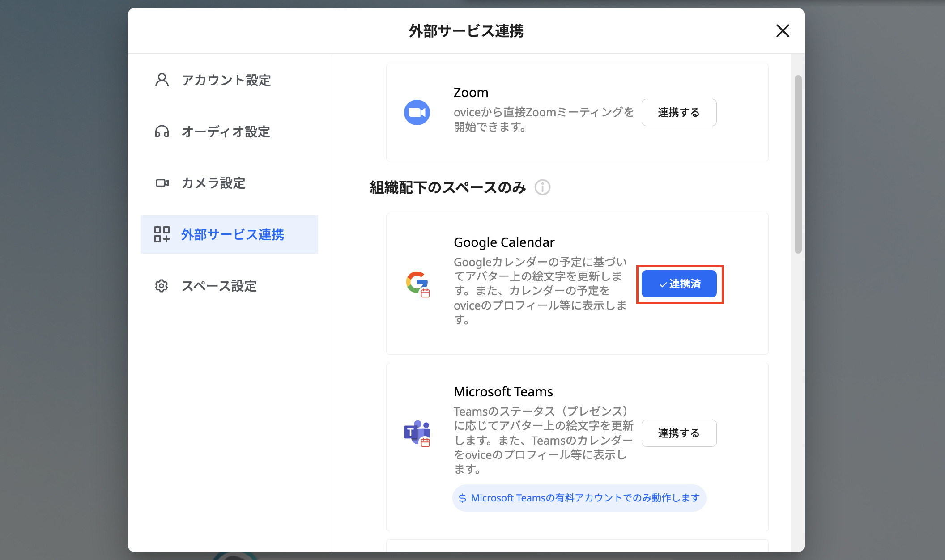Viewport: 945px width, 560px height.
Task: Open オーディオ設定 in the sidebar
Action: click(x=230, y=132)
